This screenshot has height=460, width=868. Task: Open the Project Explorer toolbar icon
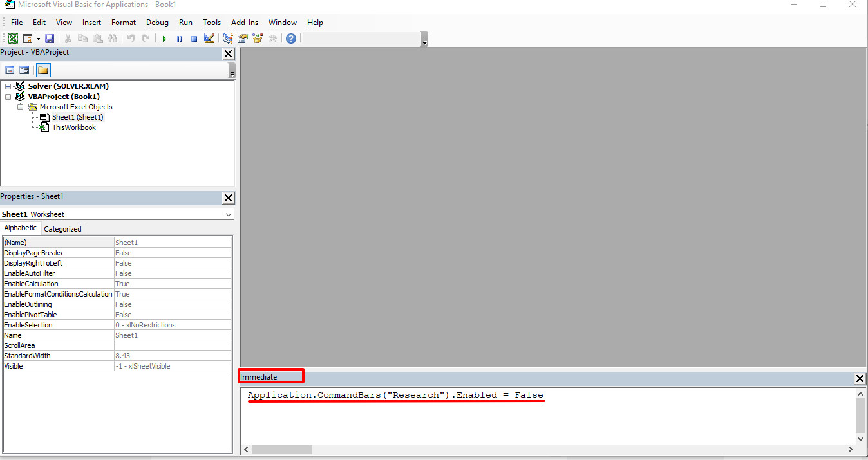click(227, 39)
